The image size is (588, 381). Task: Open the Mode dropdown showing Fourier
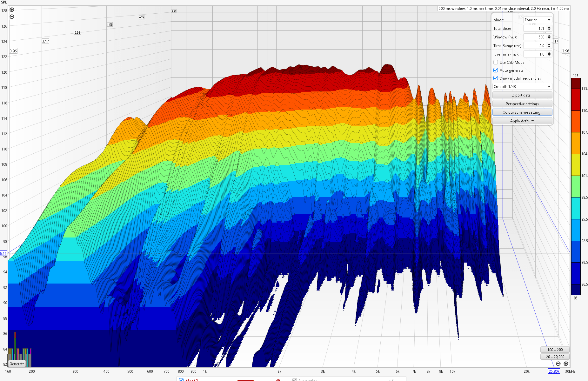click(x=538, y=20)
